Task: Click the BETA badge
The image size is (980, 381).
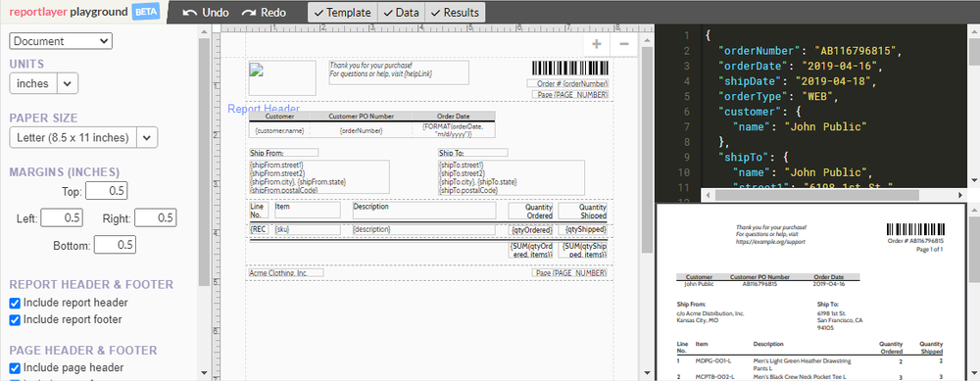Action: click(146, 12)
